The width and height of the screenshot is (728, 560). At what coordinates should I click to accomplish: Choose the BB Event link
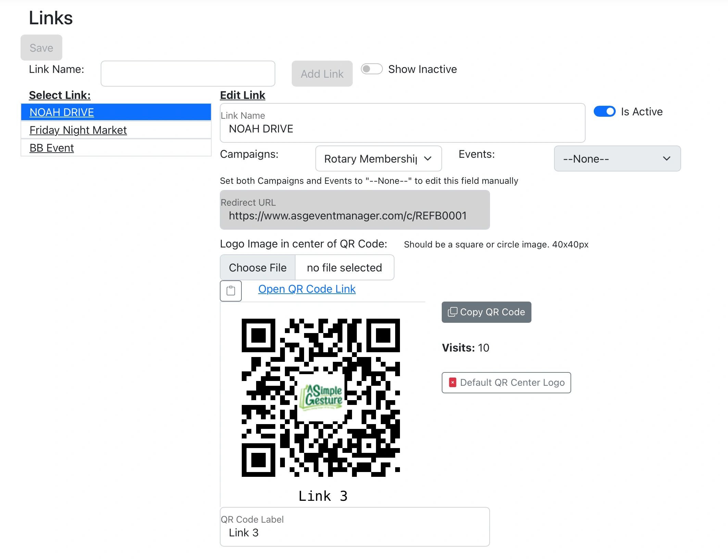click(52, 148)
